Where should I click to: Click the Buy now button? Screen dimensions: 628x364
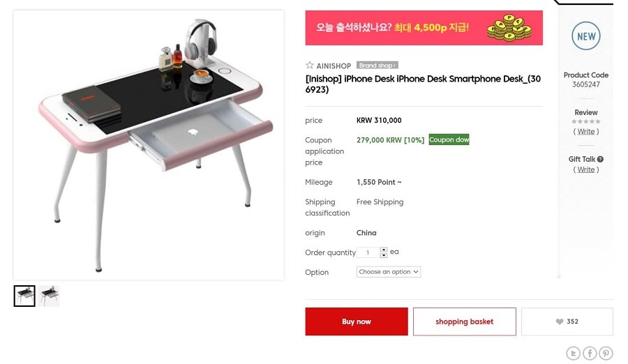click(357, 321)
